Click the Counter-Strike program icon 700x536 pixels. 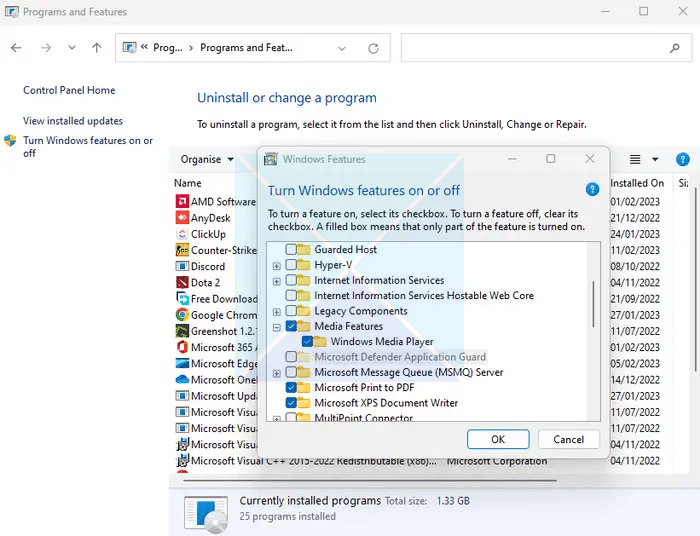pyautogui.click(x=182, y=250)
